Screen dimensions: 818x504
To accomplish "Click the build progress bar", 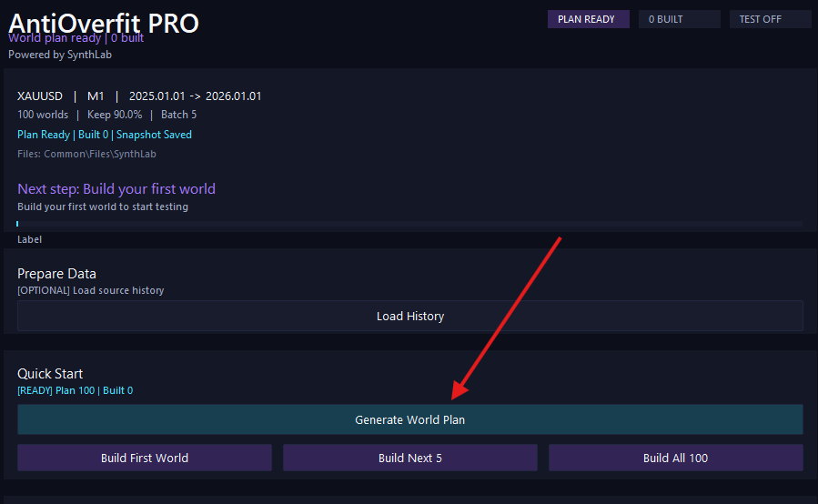I will (x=410, y=224).
